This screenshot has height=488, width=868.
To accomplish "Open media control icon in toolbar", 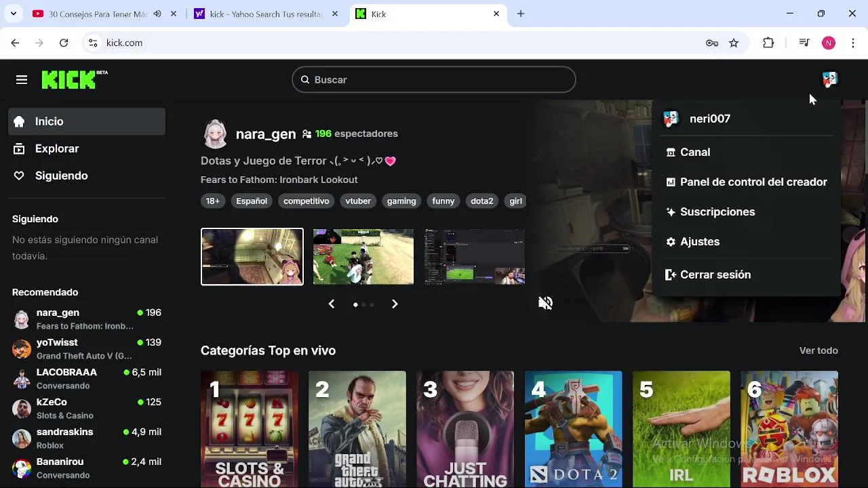I will (804, 43).
